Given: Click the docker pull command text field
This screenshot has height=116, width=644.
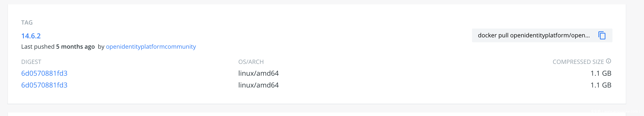Looking at the screenshot, I should click(533, 35).
